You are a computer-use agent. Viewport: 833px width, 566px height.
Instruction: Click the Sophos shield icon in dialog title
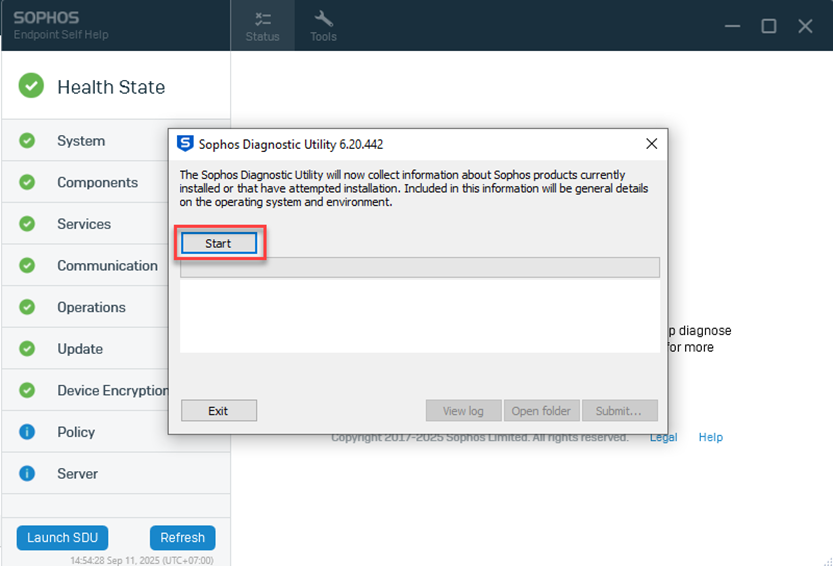click(185, 143)
